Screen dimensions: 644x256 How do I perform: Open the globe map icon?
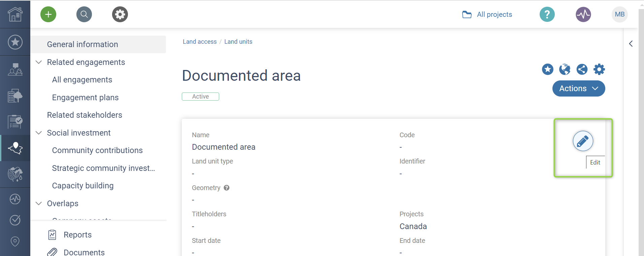[x=565, y=69]
